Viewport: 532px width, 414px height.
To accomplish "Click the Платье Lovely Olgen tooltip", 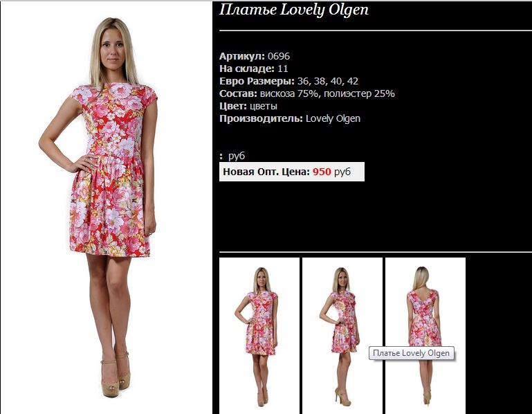I will tap(411, 353).
